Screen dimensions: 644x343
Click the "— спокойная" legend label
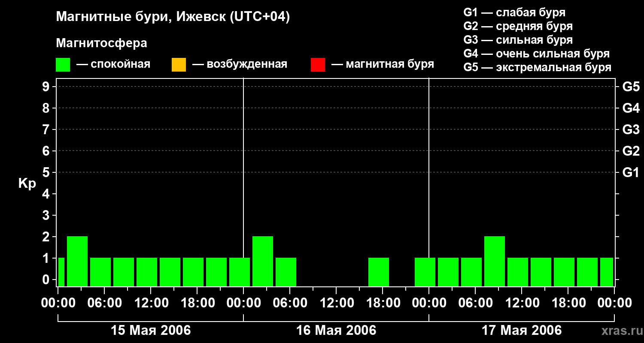coord(113,64)
